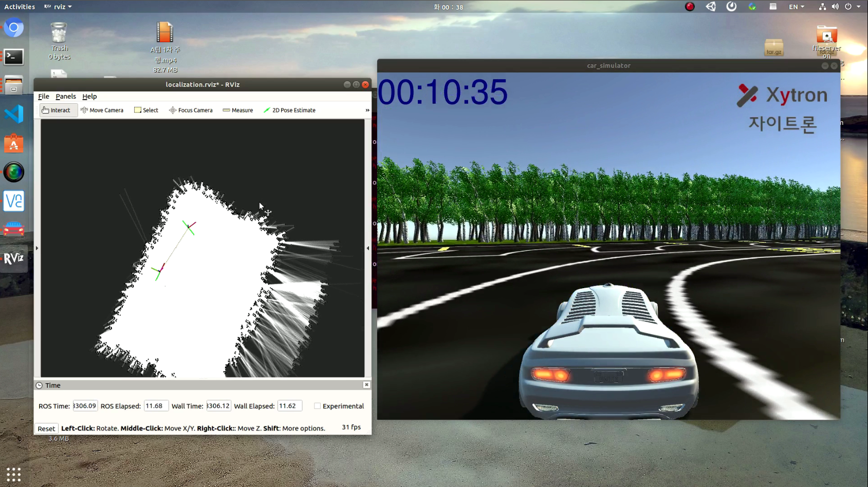Activate the Move Camera tool
The height and width of the screenshot is (487, 868).
[x=102, y=110]
